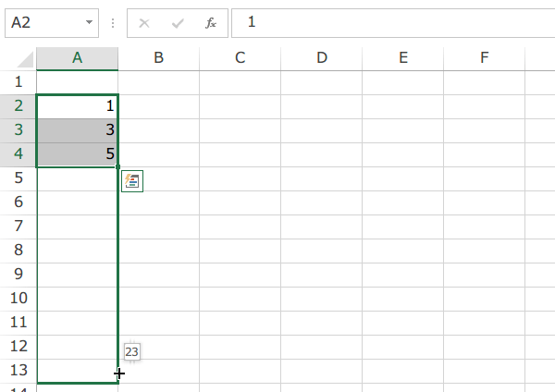Select column D header
555x392 pixels.
321,58
